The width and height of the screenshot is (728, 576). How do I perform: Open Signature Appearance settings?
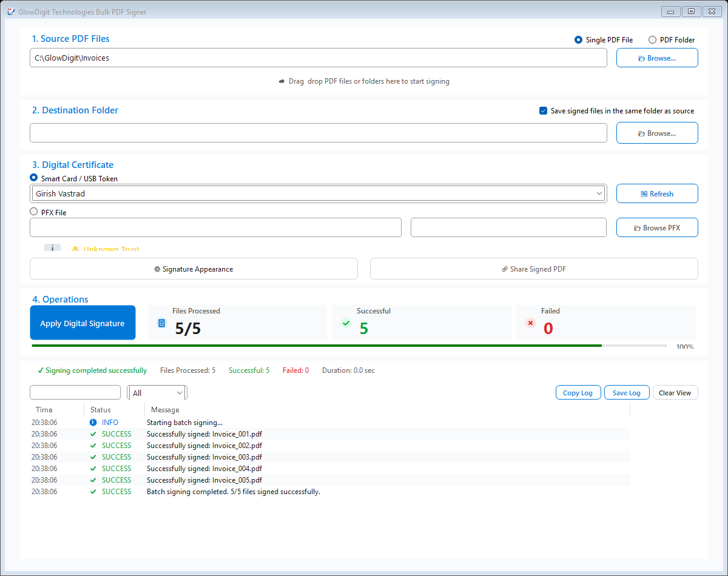tap(194, 269)
